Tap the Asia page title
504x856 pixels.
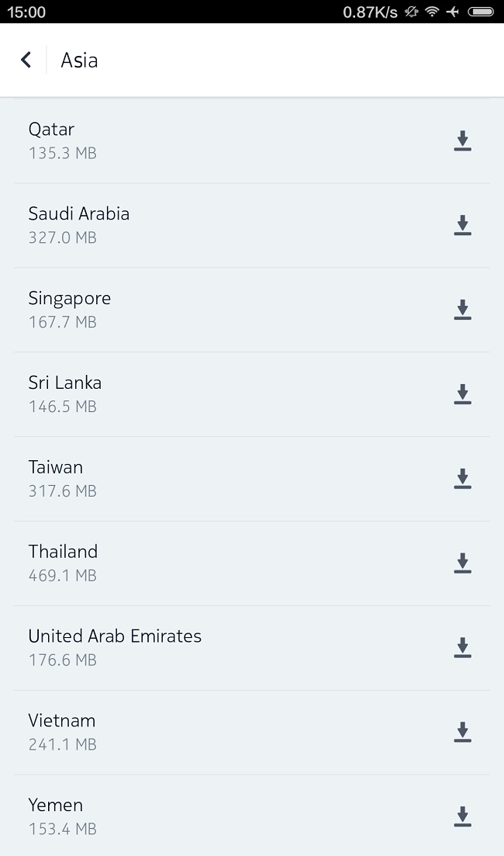tap(79, 61)
